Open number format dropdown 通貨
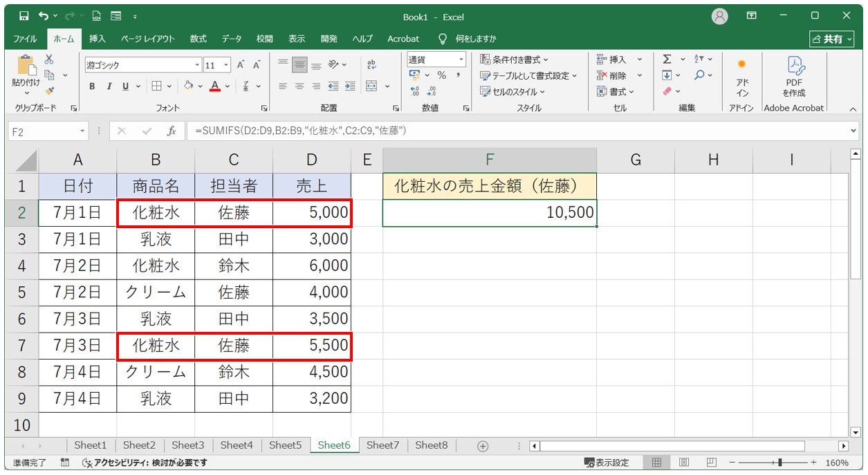 pyautogui.click(x=461, y=59)
